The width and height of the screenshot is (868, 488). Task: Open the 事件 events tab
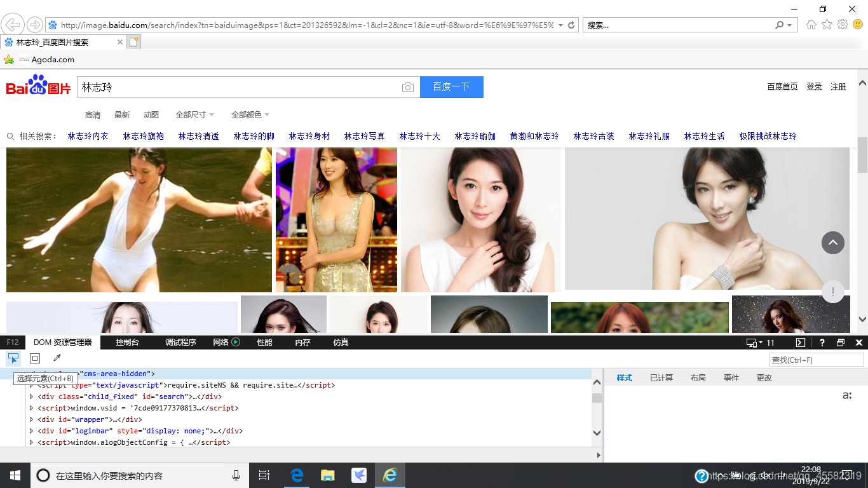(x=731, y=378)
